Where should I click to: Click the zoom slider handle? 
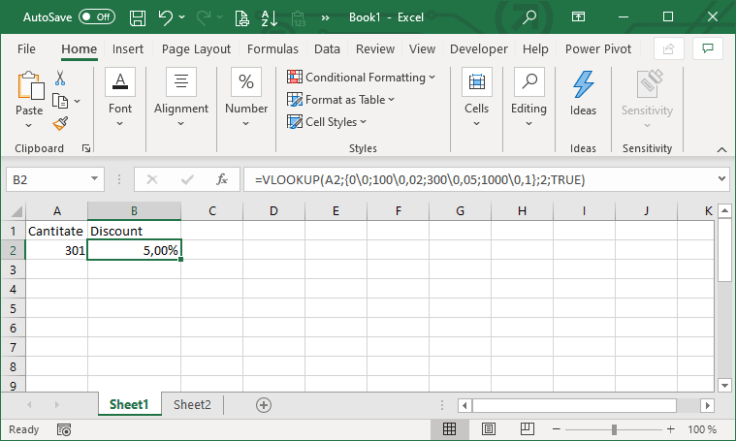point(614,430)
